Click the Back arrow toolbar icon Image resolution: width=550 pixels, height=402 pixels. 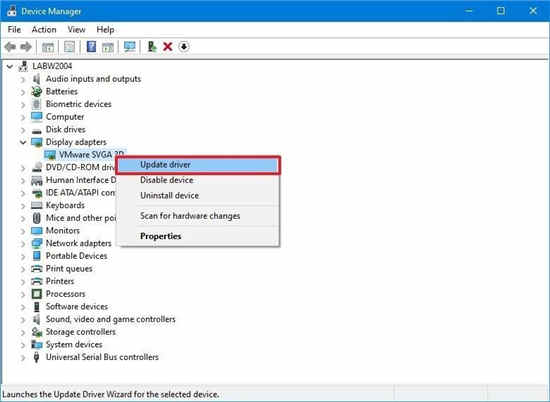[10, 47]
